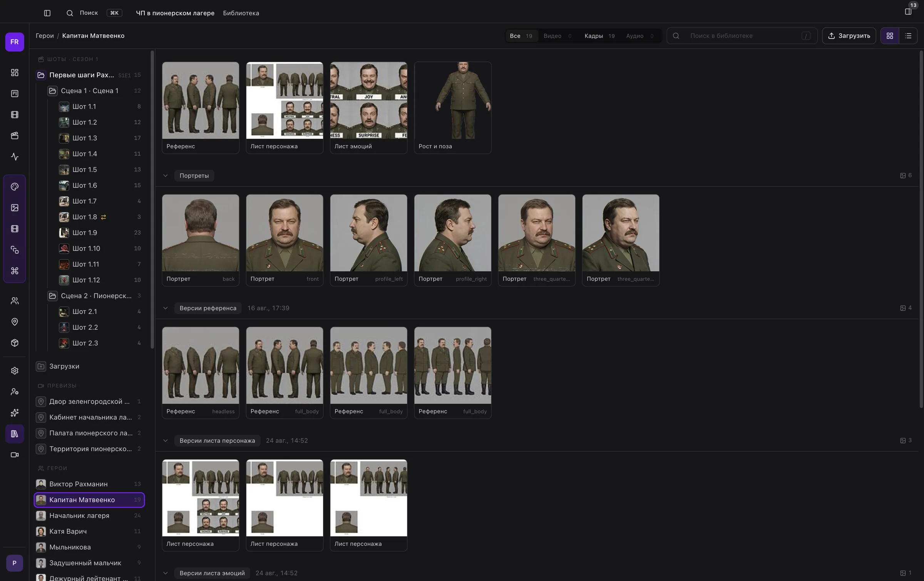
Task: Collapse the Сцена 1 folder
Action: tap(52, 91)
